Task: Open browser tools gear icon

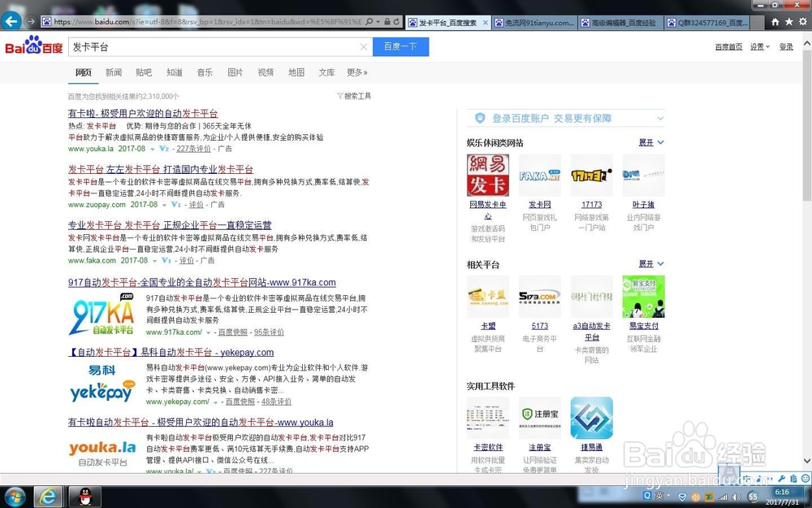Action: click(803, 22)
